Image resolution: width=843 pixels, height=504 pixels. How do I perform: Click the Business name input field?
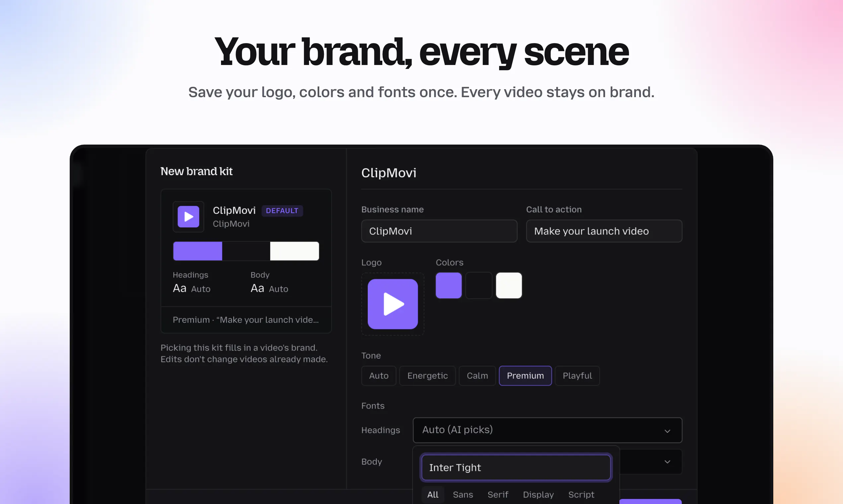(439, 231)
